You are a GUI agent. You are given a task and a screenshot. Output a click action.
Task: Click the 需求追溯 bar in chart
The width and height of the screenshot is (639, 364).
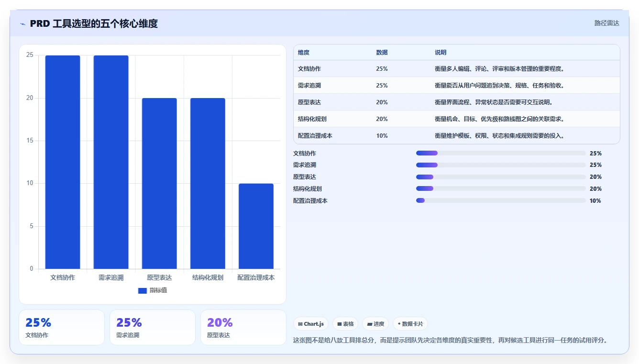pyautogui.click(x=111, y=162)
